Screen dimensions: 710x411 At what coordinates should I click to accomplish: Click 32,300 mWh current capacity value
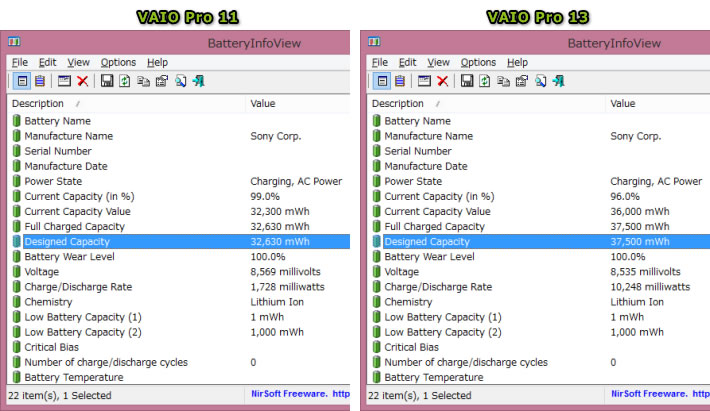pyautogui.click(x=280, y=211)
